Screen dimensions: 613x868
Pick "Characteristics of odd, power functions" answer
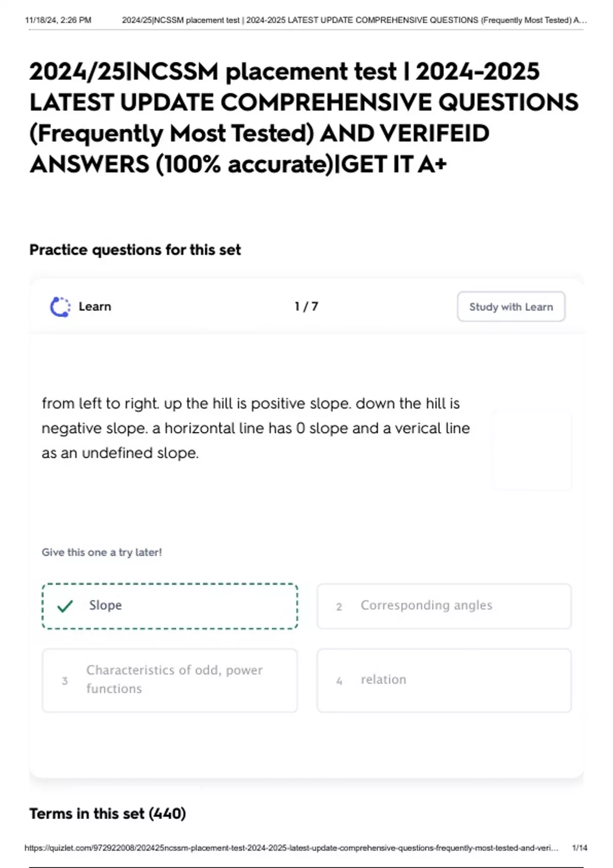coord(170,680)
